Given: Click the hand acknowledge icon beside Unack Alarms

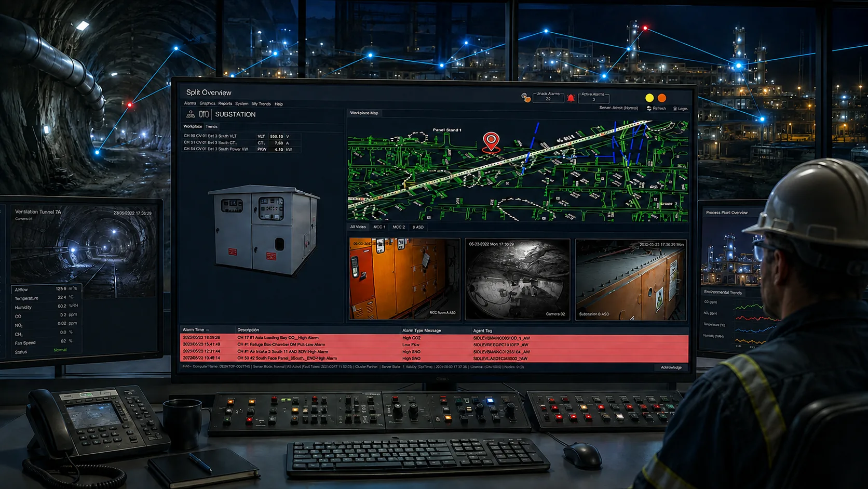Looking at the screenshot, I should tap(526, 98).
